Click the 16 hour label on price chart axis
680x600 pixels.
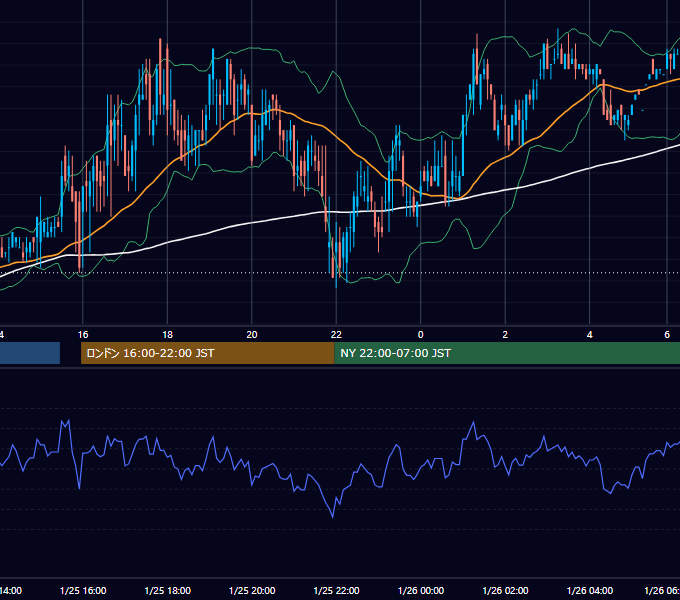(83, 335)
